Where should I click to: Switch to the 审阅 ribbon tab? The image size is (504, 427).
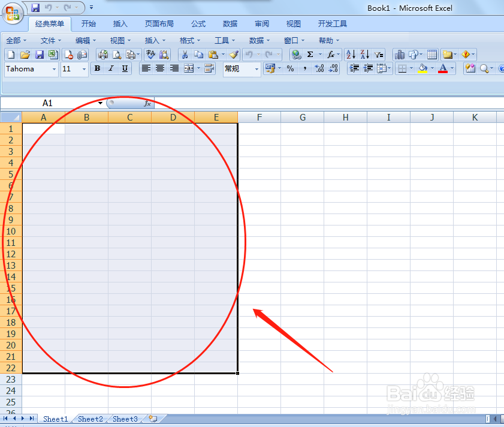coord(262,23)
